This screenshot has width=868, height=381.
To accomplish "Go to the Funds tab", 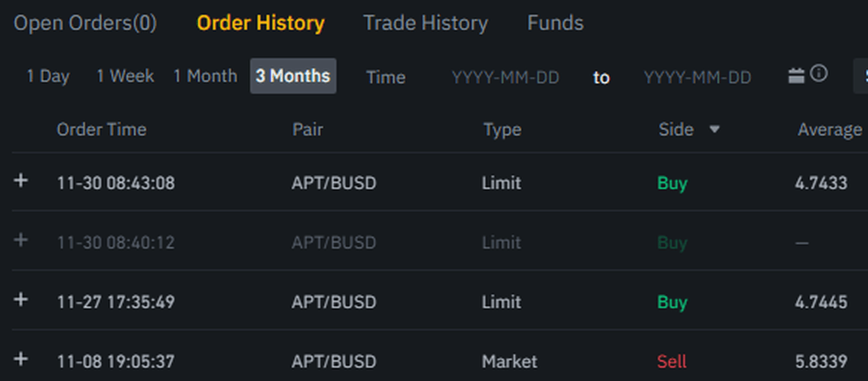I will tap(555, 24).
